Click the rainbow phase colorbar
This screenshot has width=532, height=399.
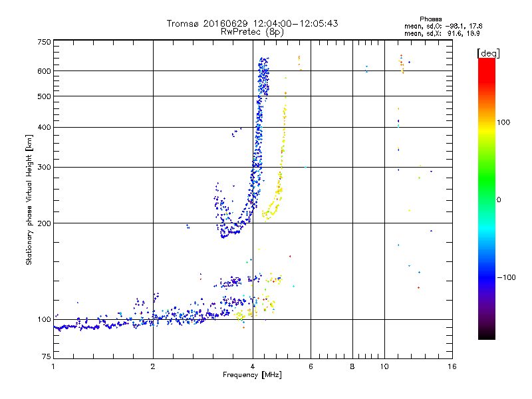pyautogui.click(x=487, y=198)
